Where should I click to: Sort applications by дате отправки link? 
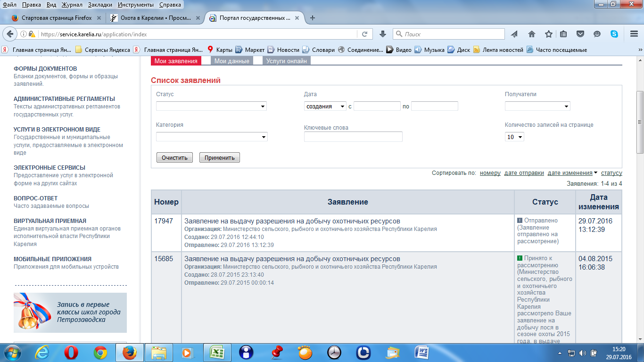point(524,173)
